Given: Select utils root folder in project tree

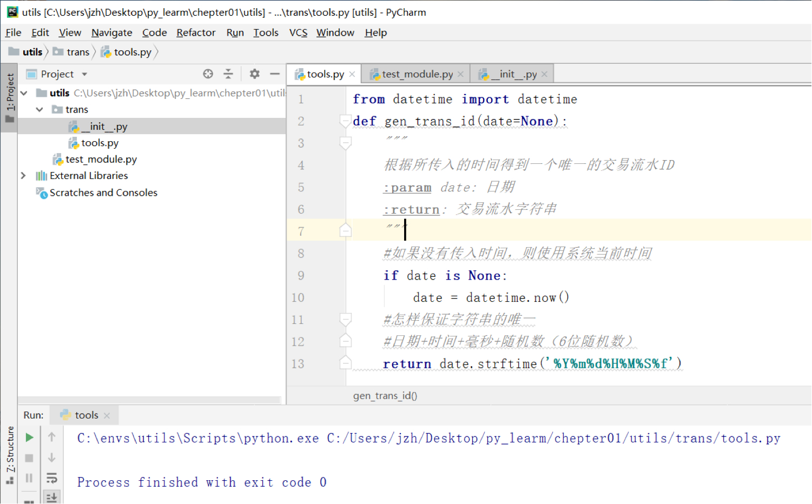Looking at the screenshot, I should click(x=151, y=93).
